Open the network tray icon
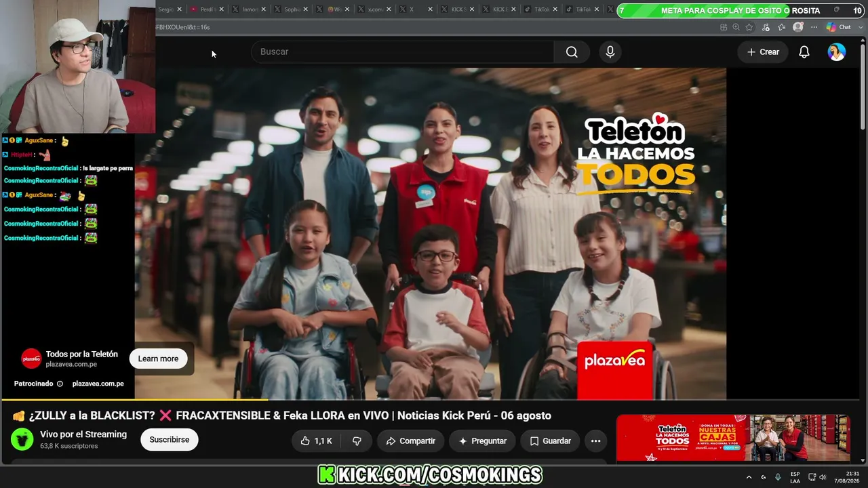This screenshot has height=488, width=868. tap(812, 477)
